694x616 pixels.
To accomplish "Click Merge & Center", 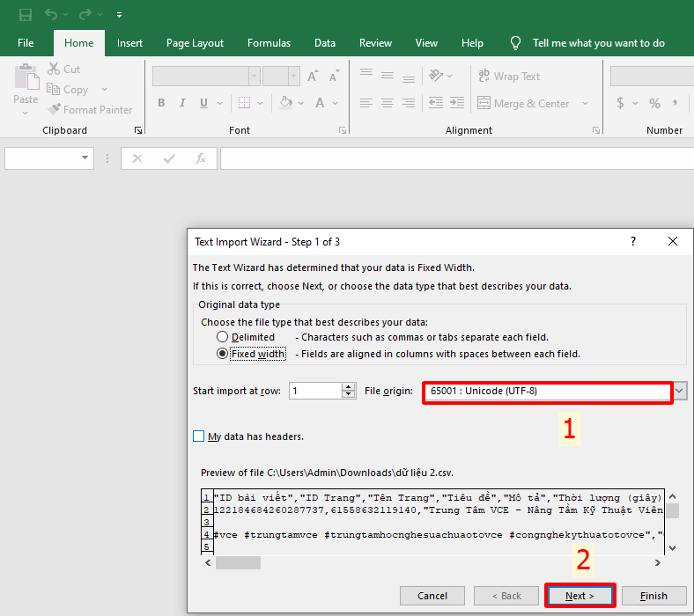I will (x=523, y=104).
